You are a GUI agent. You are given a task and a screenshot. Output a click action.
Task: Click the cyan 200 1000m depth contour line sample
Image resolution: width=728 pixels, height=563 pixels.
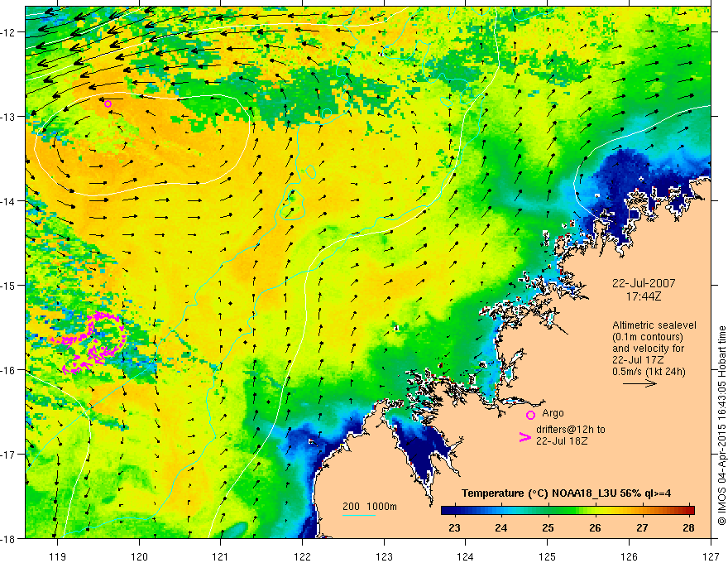[359, 515]
